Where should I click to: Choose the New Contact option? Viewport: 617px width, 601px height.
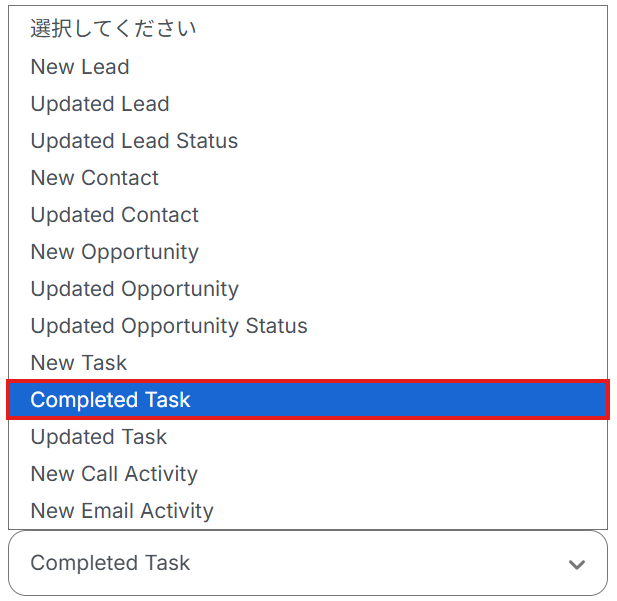(x=95, y=178)
